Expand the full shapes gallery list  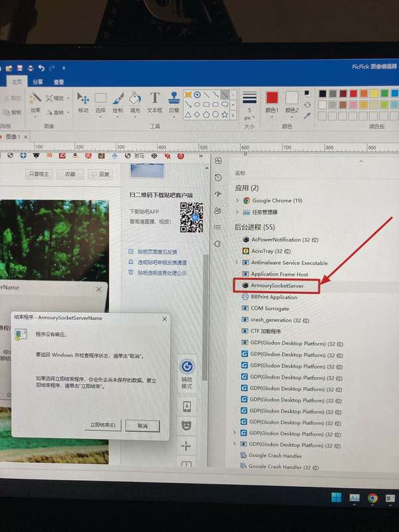click(x=233, y=115)
